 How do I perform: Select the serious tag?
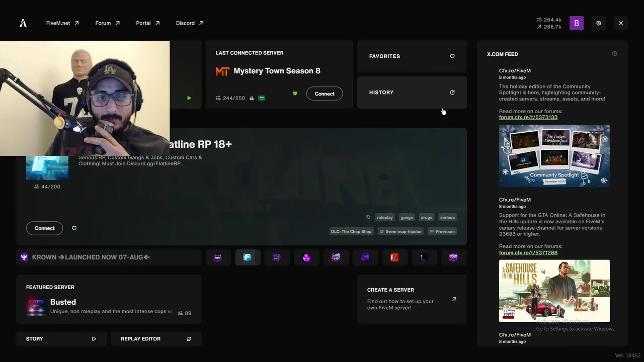click(447, 217)
